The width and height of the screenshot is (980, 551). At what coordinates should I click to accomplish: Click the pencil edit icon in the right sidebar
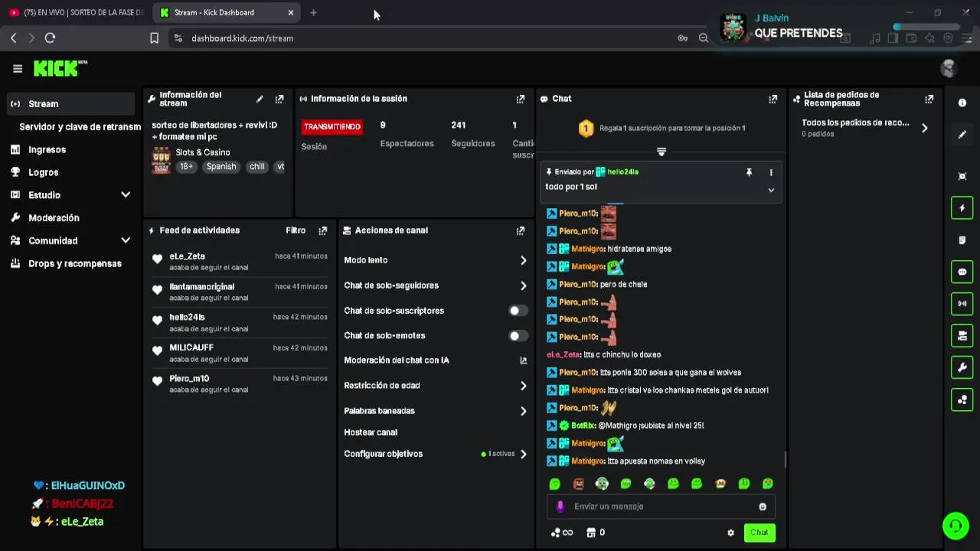point(962,135)
